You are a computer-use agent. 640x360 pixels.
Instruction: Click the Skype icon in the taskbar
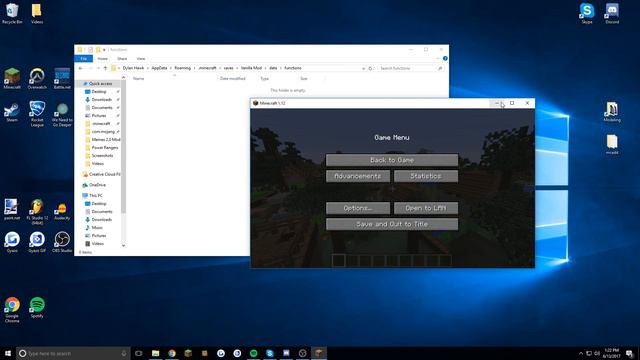[270, 353]
